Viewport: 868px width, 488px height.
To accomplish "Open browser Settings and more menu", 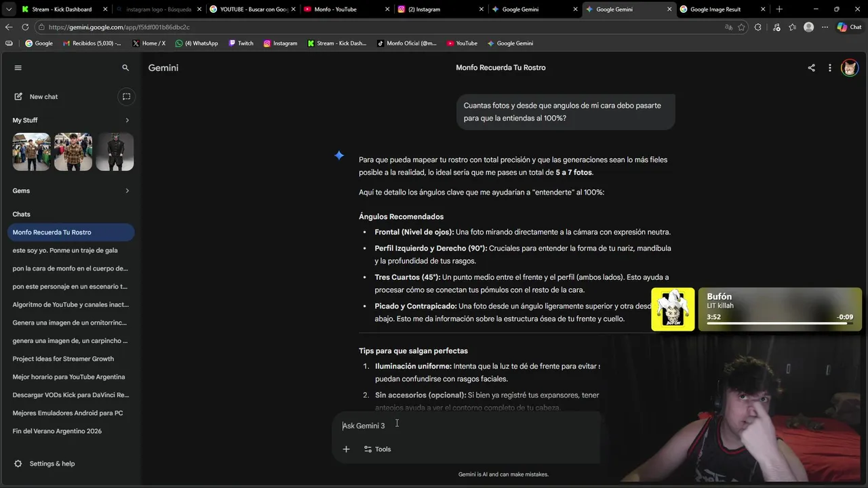I will [825, 27].
